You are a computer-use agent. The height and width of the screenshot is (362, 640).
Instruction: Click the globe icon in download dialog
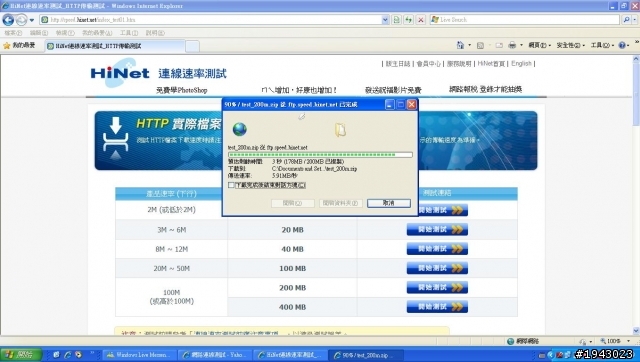coord(240,129)
